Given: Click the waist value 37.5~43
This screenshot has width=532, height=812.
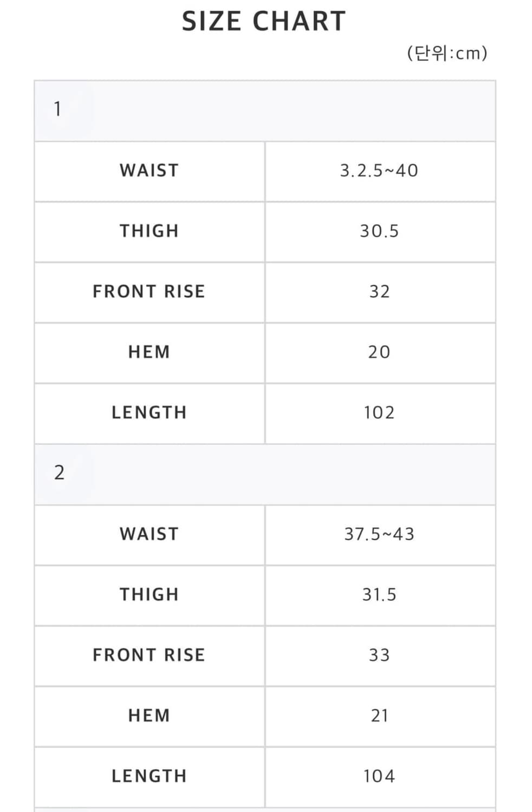Looking at the screenshot, I should (x=379, y=534).
